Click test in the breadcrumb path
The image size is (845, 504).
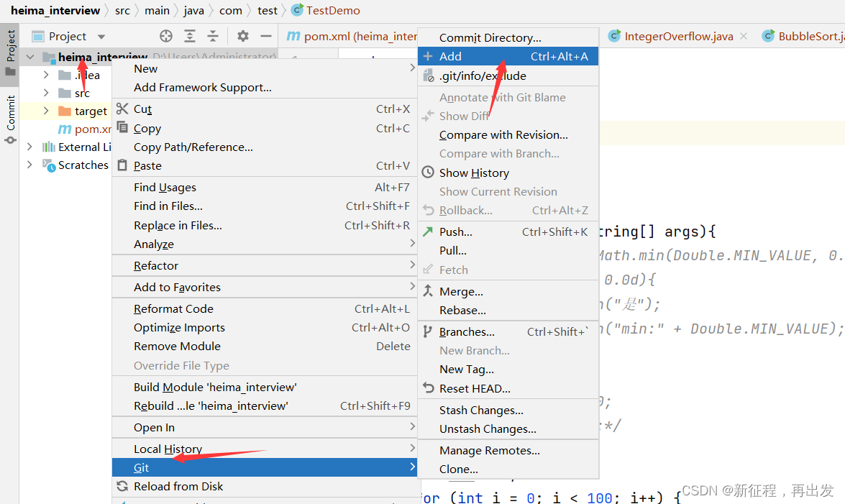coord(268,10)
